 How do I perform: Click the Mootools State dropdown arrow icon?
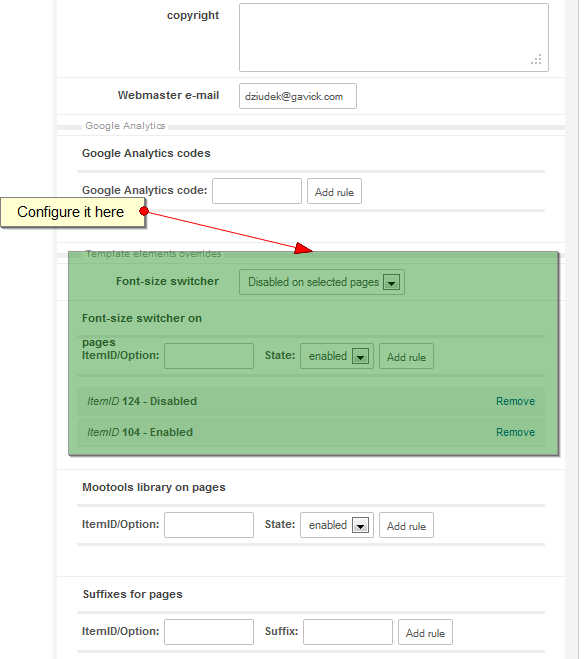[x=360, y=526]
